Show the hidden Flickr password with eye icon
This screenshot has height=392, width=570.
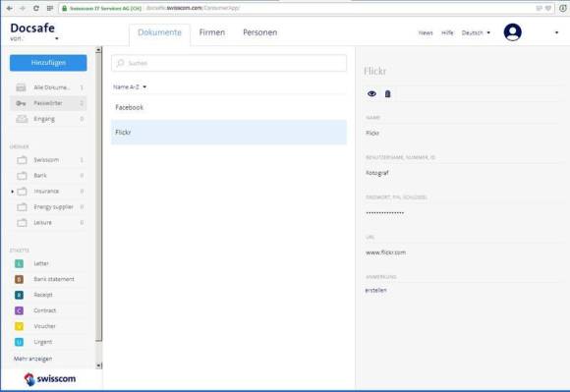coord(371,93)
